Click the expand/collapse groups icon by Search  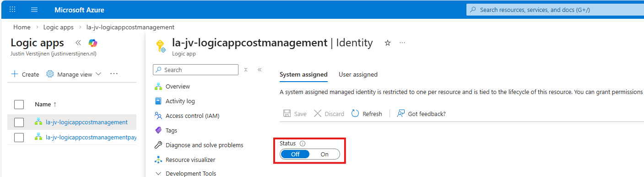(246, 70)
